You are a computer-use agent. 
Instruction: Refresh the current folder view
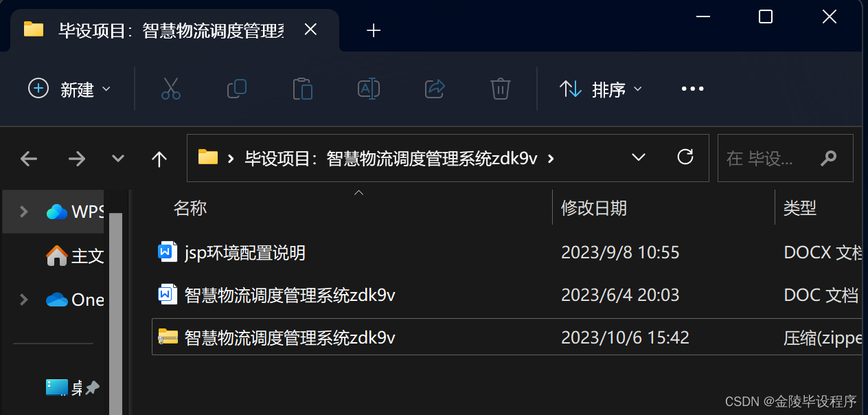[685, 157]
